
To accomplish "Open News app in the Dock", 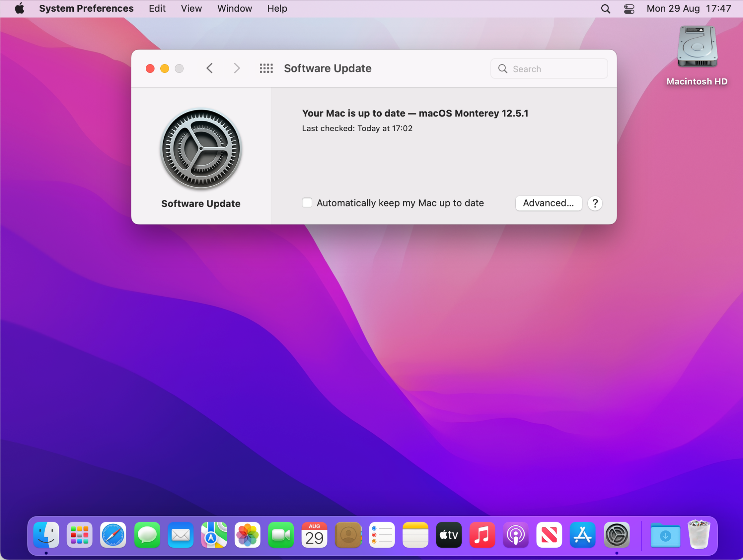I will (549, 535).
